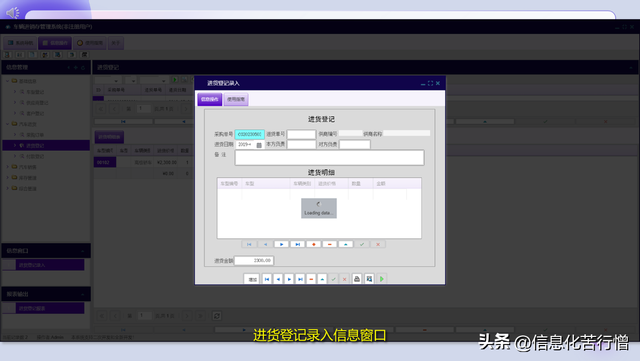Click 进货登记报表 entry in 报表输出 panel
This screenshot has width=640, height=361.
point(50,308)
